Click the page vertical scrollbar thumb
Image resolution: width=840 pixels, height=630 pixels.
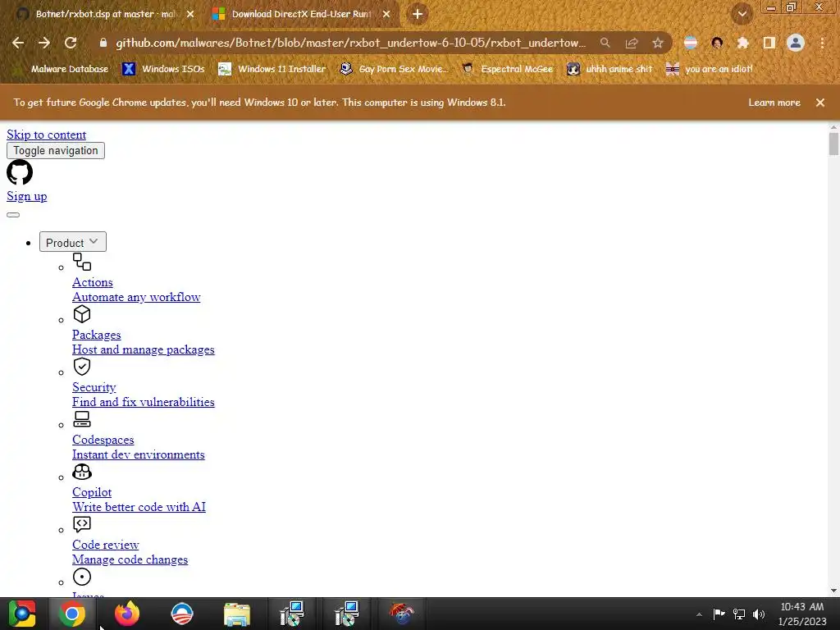tap(833, 144)
